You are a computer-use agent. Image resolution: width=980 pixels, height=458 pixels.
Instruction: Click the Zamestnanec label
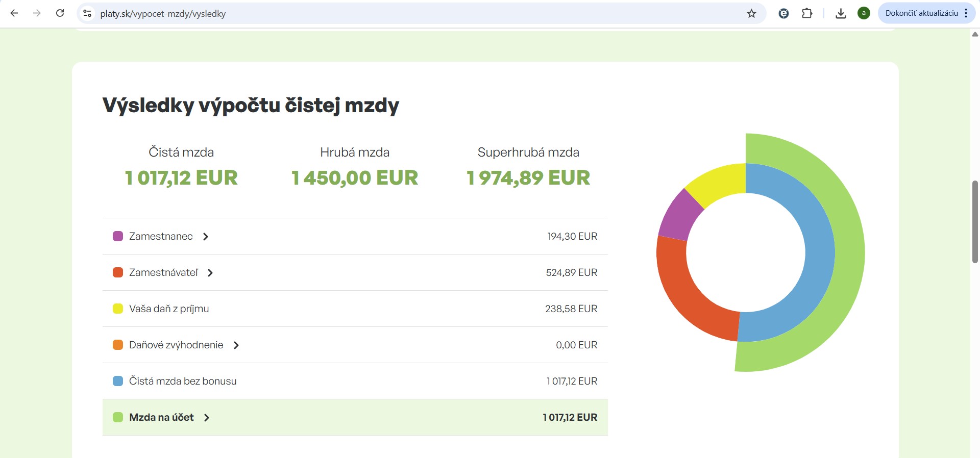point(161,236)
